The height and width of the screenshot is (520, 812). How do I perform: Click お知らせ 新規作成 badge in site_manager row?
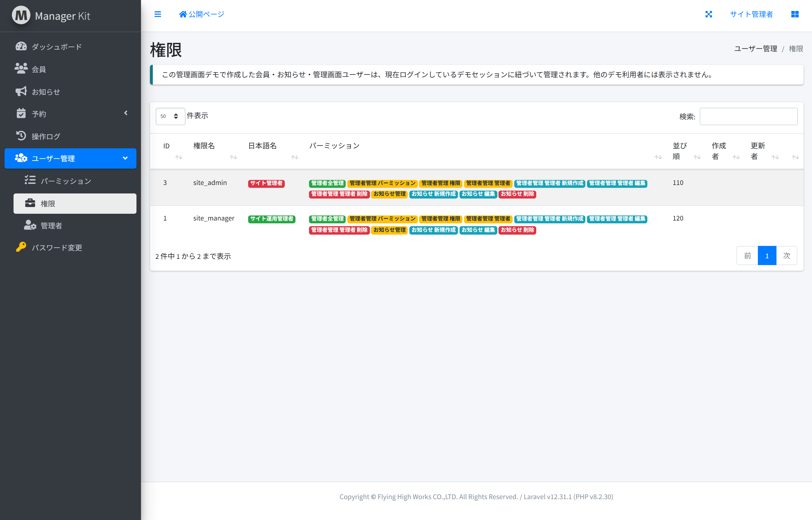click(x=433, y=230)
